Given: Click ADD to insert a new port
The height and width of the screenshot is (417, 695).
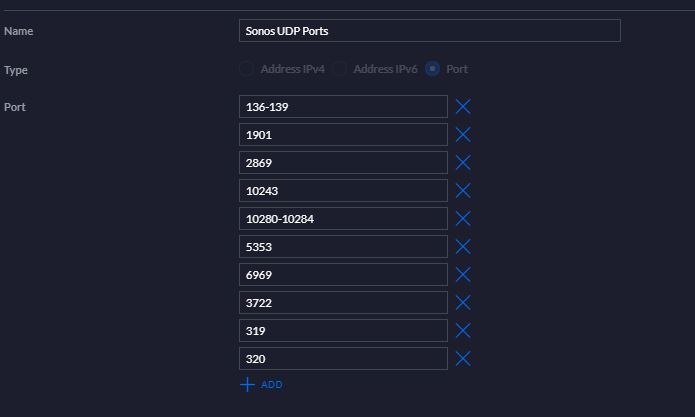Looking at the screenshot, I should (262, 385).
